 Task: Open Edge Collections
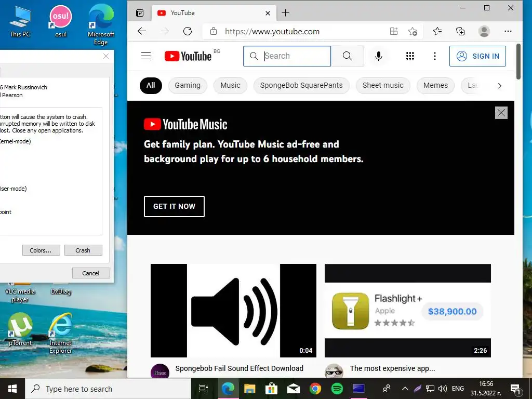tap(460, 31)
